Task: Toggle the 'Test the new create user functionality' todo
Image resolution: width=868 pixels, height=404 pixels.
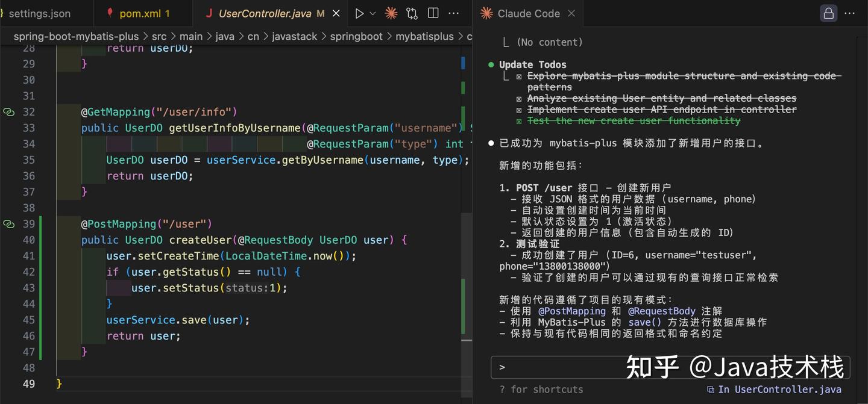Action: 519,120
